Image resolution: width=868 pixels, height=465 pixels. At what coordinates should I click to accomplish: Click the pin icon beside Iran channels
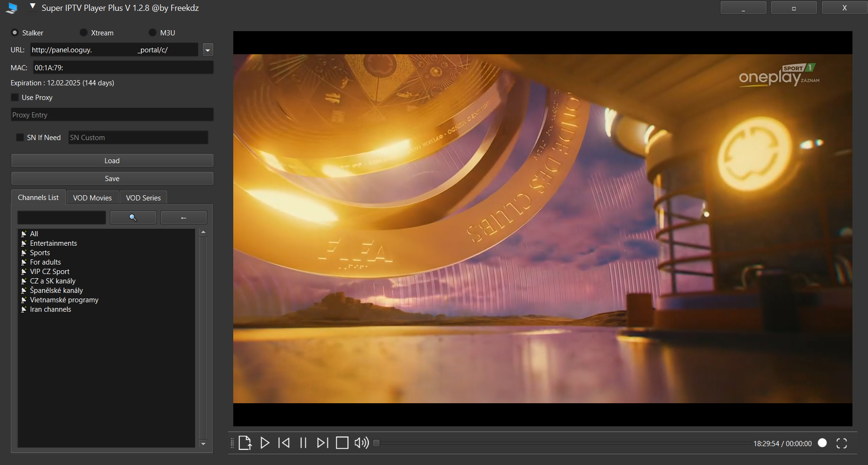[x=24, y=309]
